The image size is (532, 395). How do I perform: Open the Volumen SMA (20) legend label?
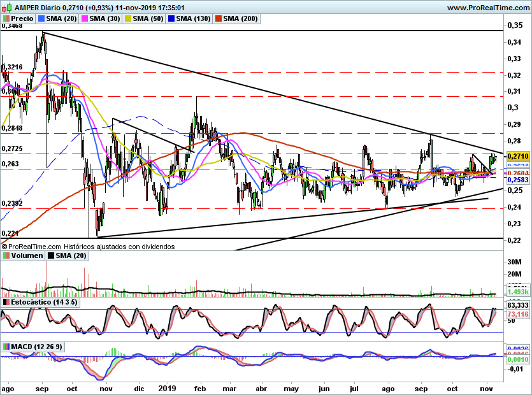click(71, 255)
